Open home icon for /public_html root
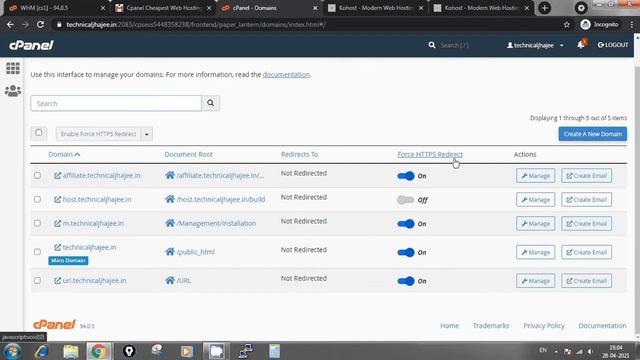 pyautogui.click(x=170, y=252)
